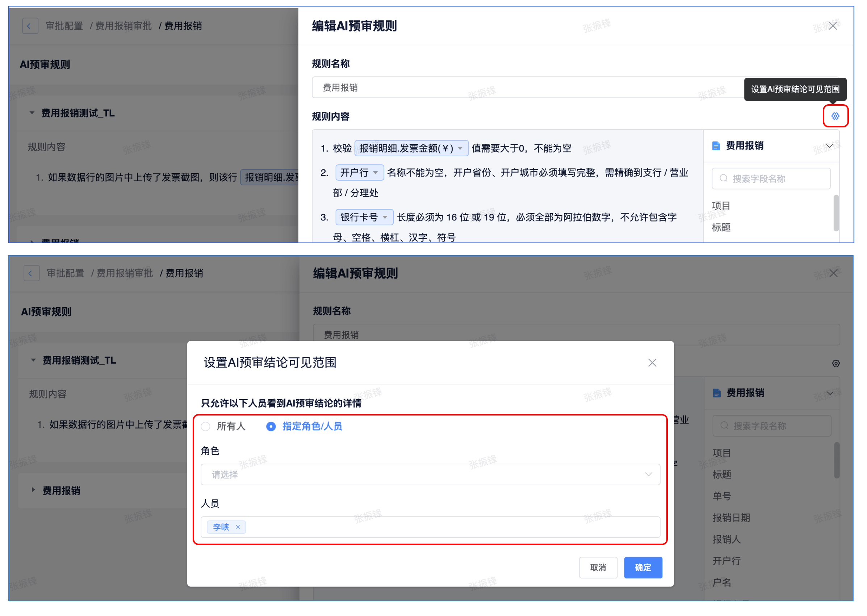
Task: Click the red-highlighted visibility settings gear icon
Action: pos(835,116)
